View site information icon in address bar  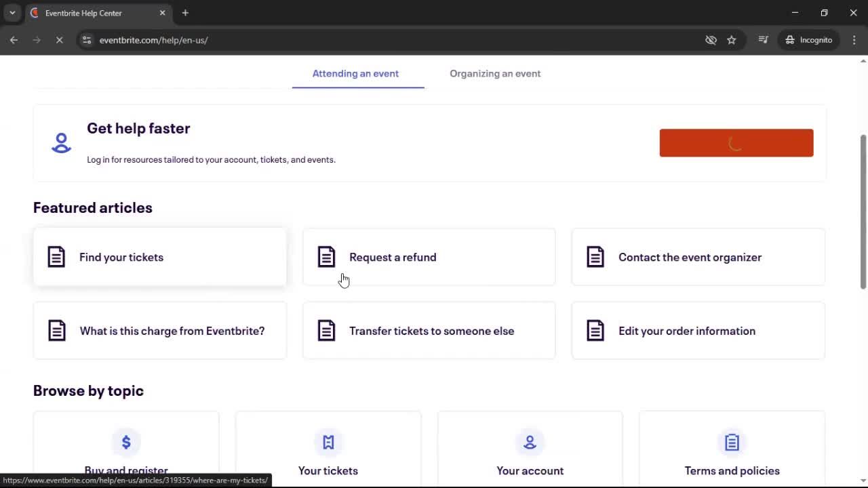pyautogui.click(x=87, y=40)
